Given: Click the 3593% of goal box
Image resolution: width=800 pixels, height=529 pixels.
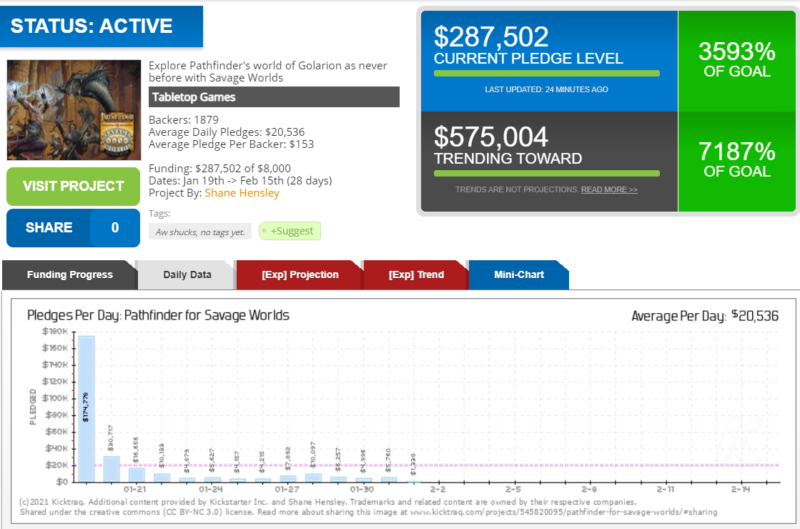Looking at the screenshot, I should (x=737, y=61).
